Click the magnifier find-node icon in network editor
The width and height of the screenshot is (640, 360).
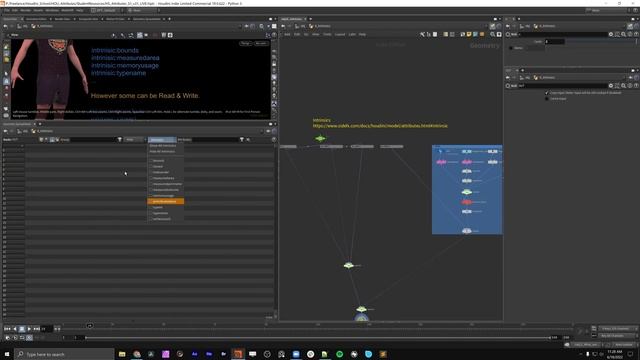click(493, 35)
